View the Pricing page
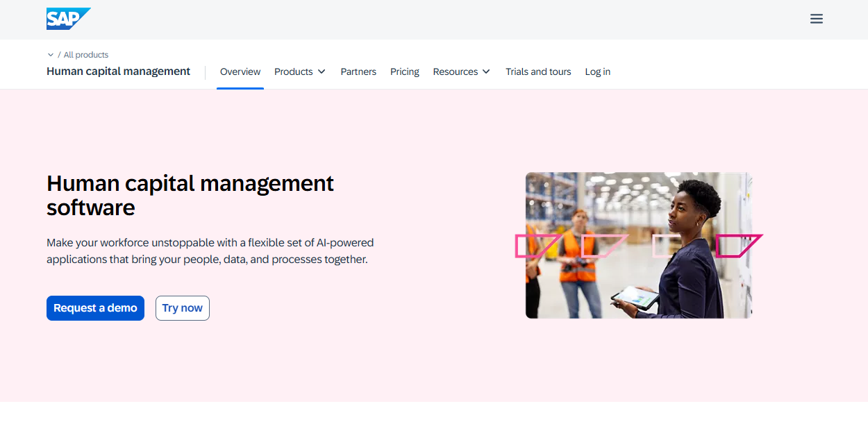This screenshot has width=868, height=422. pyautogui.click(x=404, y=71)
